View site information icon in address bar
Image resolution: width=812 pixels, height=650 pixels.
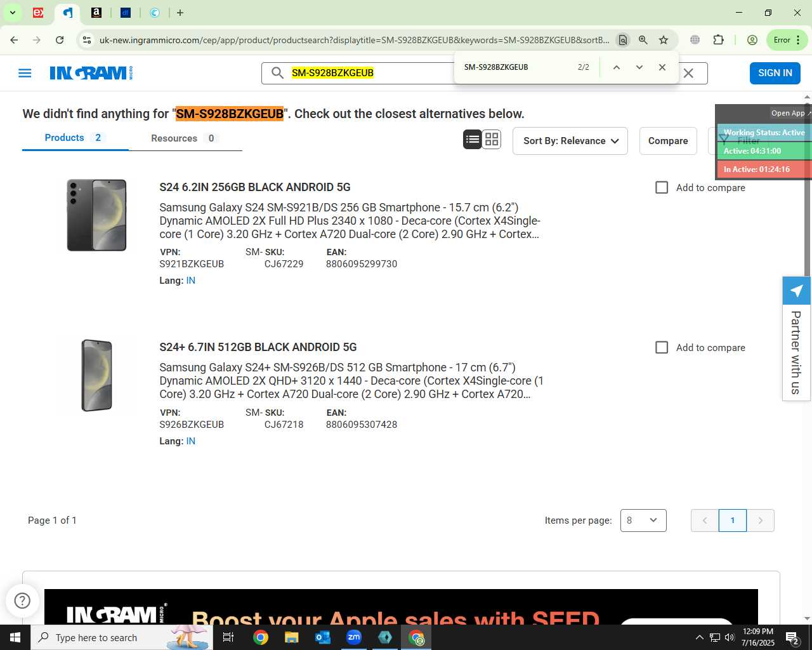coord(87,40)
